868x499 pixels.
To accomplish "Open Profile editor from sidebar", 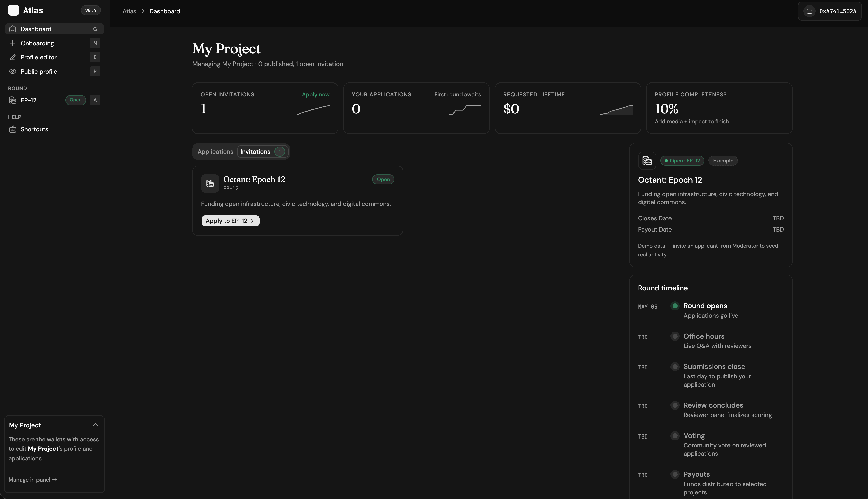I will pyautogui.click(x=54, y=57).
